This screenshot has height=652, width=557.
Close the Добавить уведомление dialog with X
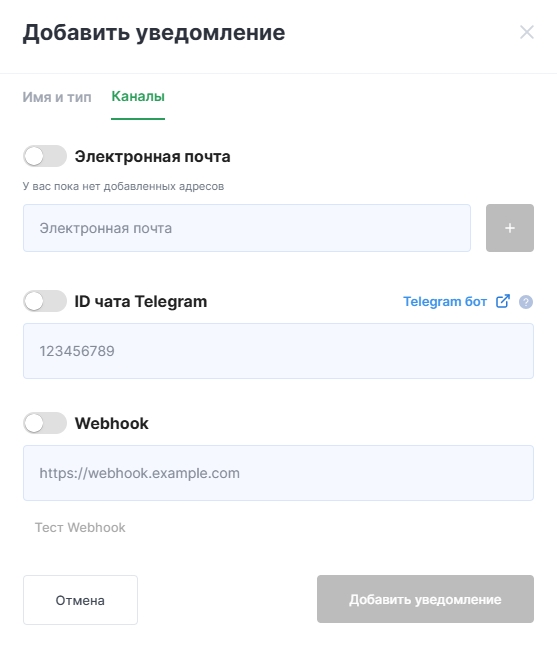pos(527,32)
